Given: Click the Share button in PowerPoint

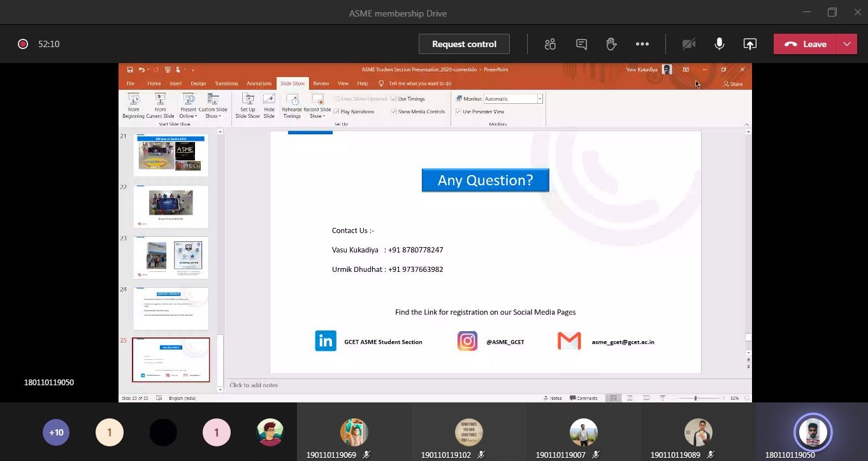Looking at the screenshot, I should (x=733, y=83).
